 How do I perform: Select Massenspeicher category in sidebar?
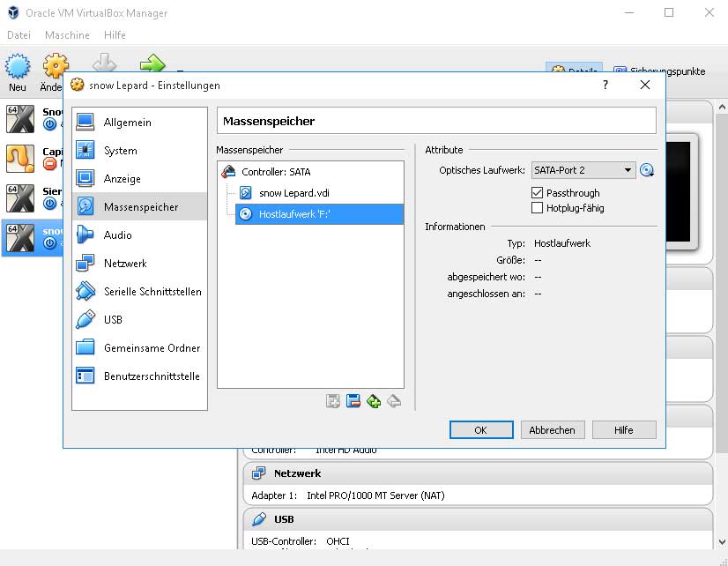(x=139, y=206)
